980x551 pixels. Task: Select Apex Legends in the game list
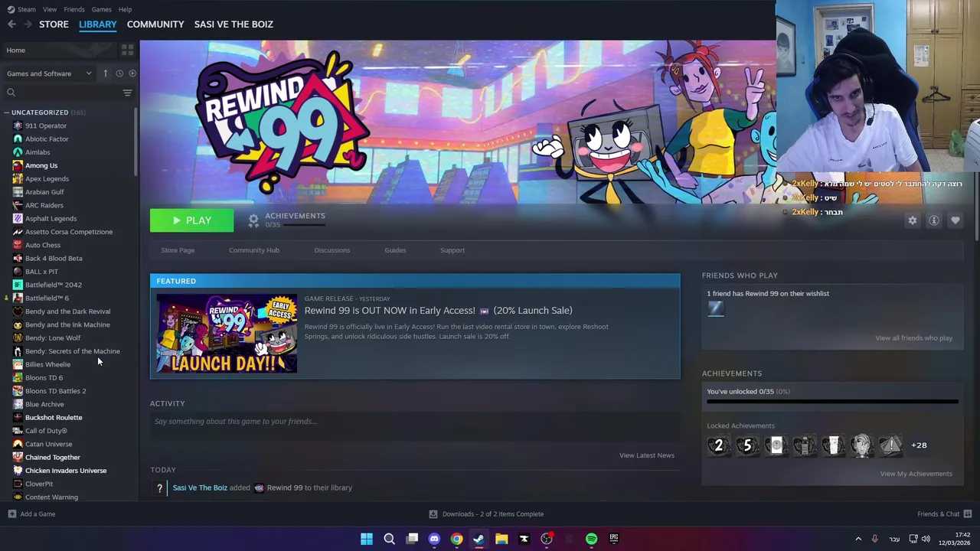pos(47,178)
